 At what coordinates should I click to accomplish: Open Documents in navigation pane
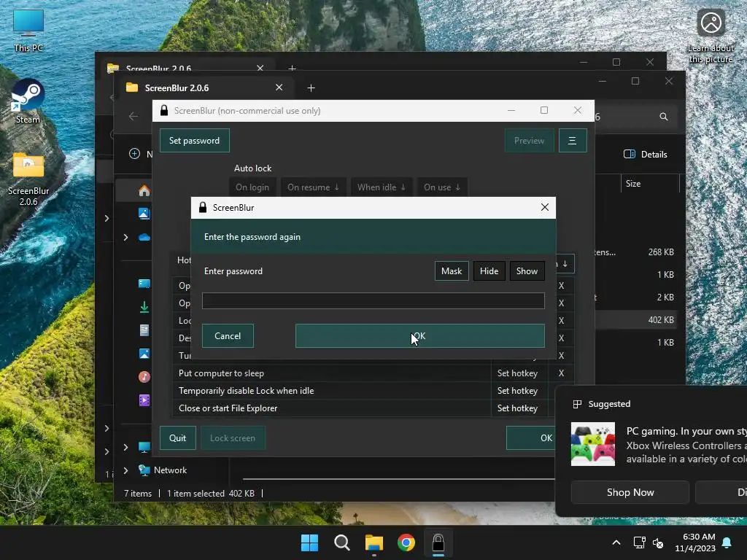pyautogui.click(x=144, y=330)
